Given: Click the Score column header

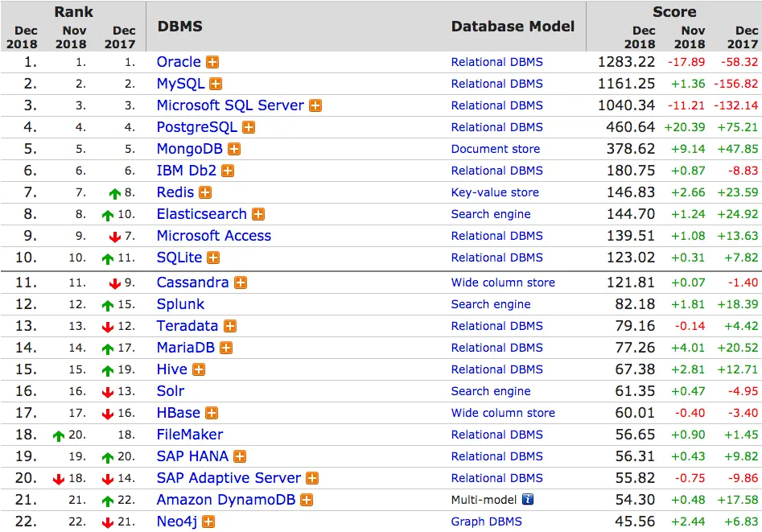Looking at the screenshot, I should 674,12.
